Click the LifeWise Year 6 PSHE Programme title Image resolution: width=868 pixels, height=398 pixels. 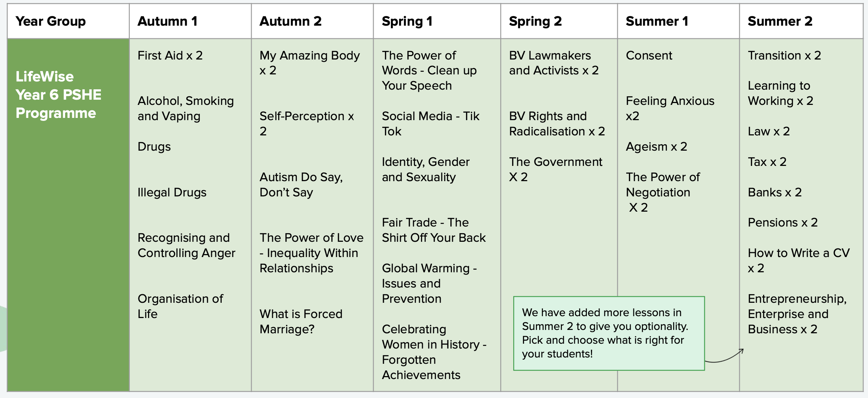point(58,95)
